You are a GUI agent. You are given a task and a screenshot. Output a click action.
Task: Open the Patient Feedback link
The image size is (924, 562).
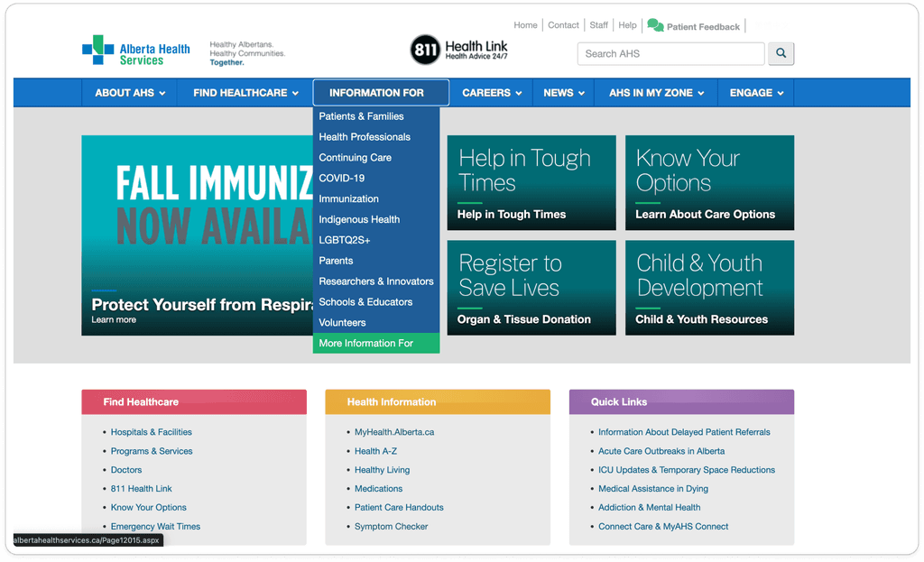click(x=703, y=27)
